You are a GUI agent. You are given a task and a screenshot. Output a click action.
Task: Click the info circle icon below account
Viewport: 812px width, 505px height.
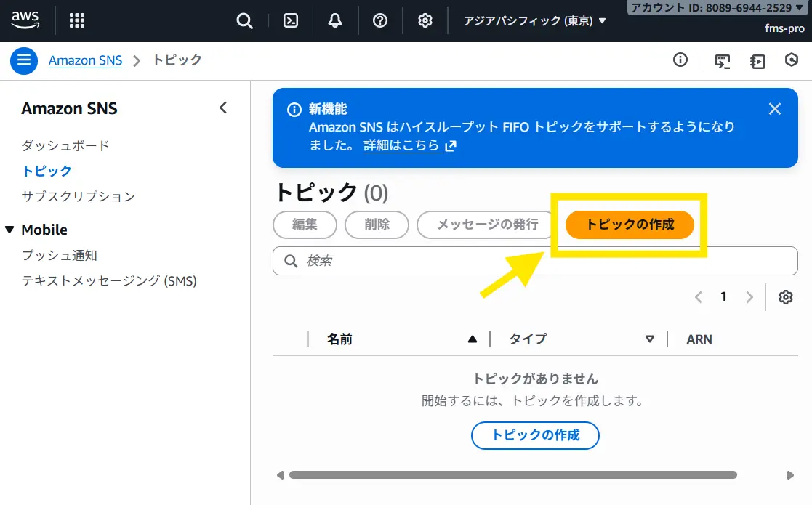point(680,60)
